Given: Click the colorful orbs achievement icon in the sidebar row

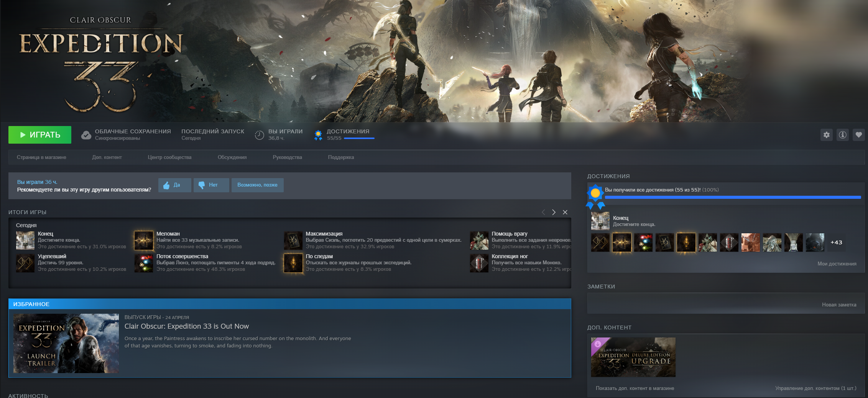Looking at the screenshot, I should 643,242.
